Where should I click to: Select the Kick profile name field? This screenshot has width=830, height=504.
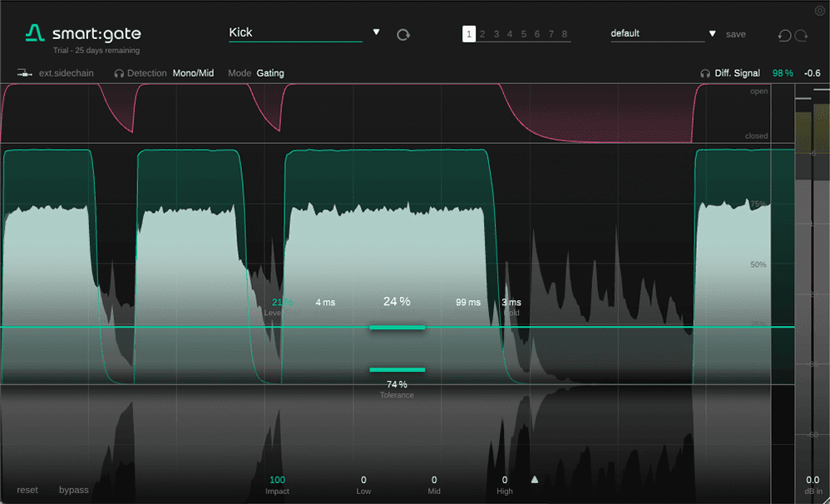[x=295, y=32]
